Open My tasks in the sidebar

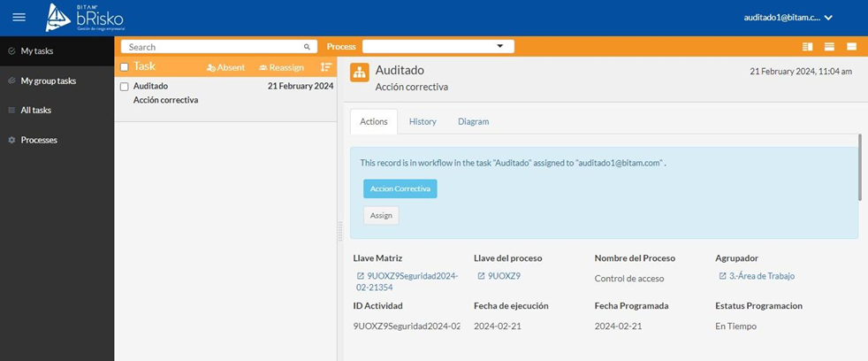(x=57, y=51)
